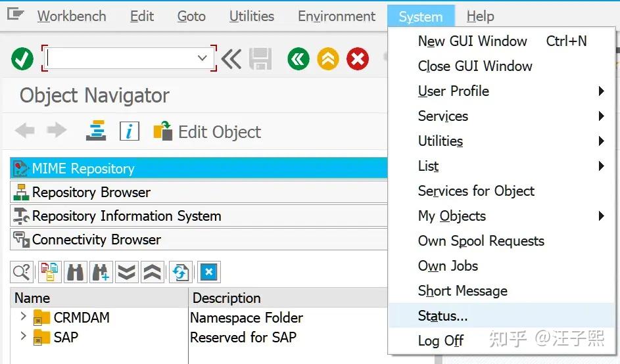
Task: Open the Utilities menu in menu bar
Action: 251,16
